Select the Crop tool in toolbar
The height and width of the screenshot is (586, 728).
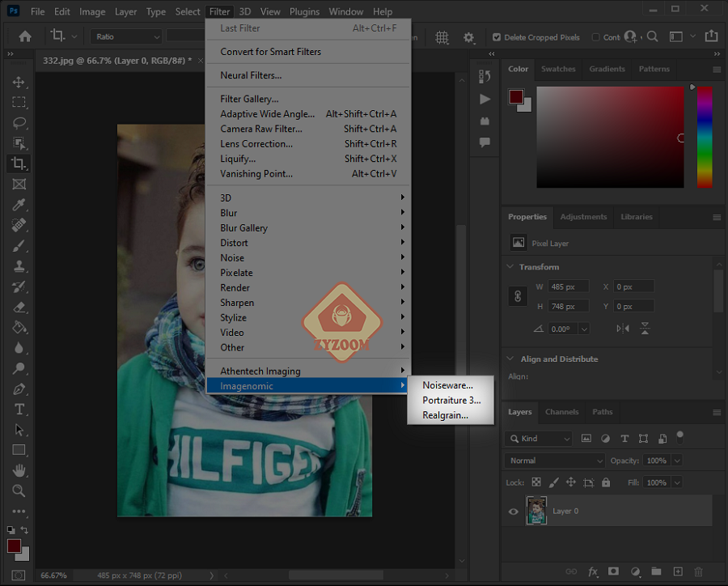click(19, 163)
